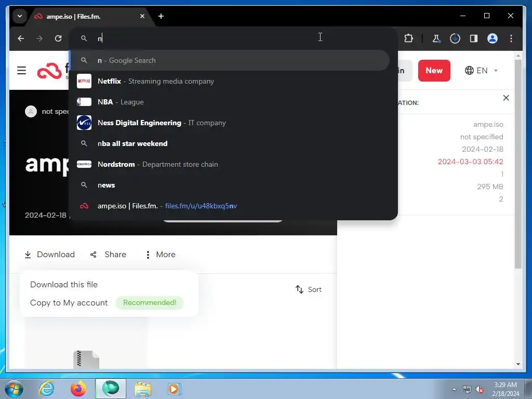Click the Files.fm cloud logo
Image resolution: width=532 pixels, height=399 pixels.
(49, 71)
